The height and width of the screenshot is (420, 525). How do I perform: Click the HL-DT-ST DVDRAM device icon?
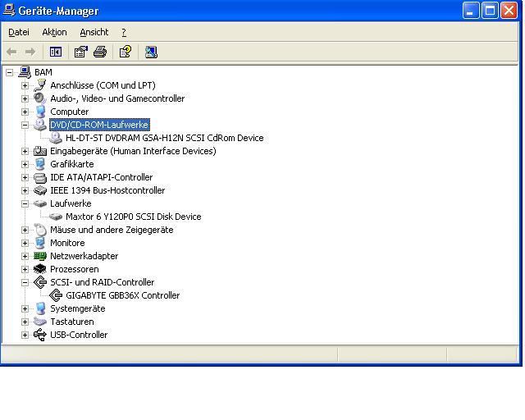coord(56,138)
